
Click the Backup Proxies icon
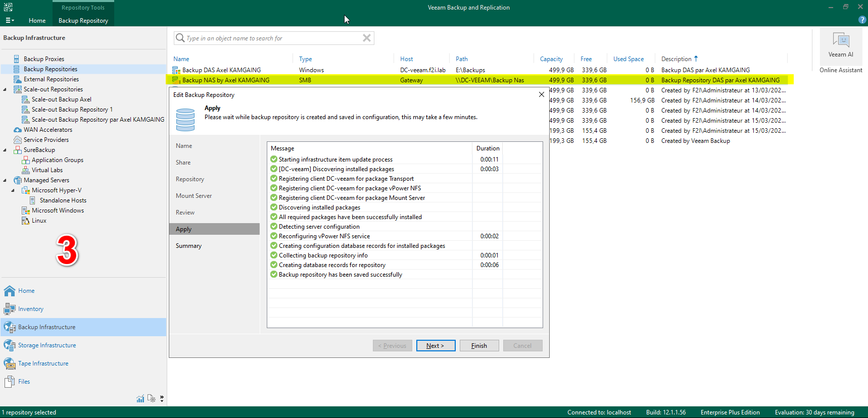coord(17,59)
